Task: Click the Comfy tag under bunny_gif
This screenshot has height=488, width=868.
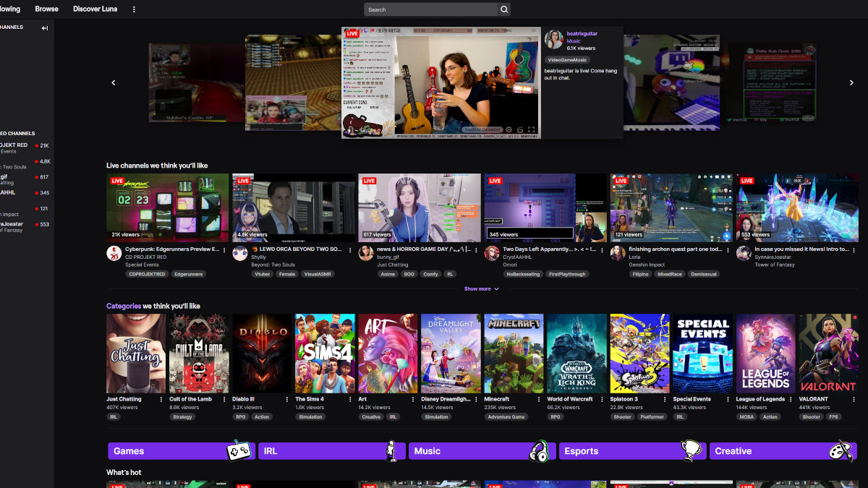Action: (x=430, y=275)
